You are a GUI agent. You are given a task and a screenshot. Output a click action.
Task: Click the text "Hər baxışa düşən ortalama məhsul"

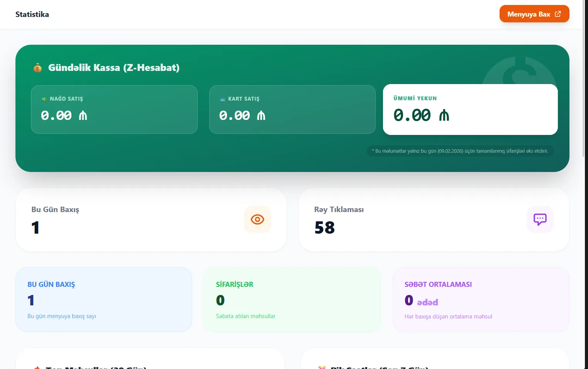pyautogui.click(x=448, y=317)
